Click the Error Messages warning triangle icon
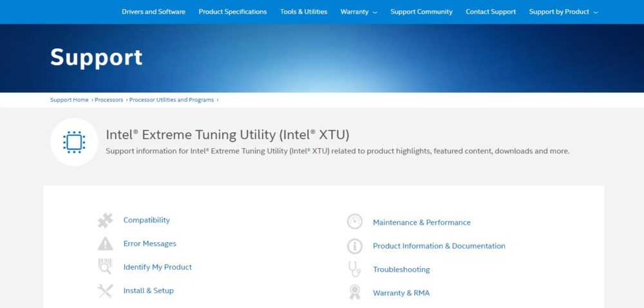This screenshot has width=644, height=308. (x=105, y=244)
